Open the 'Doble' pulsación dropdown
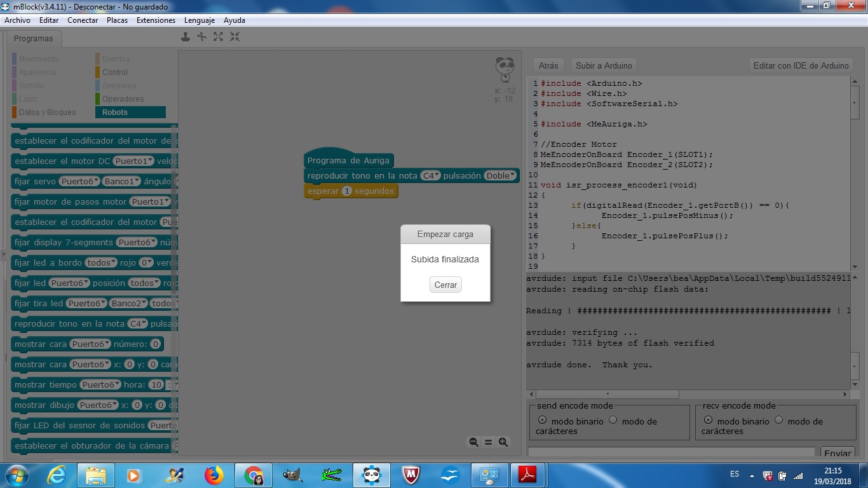The image size is (868, 488). click(x=501, y=176)
